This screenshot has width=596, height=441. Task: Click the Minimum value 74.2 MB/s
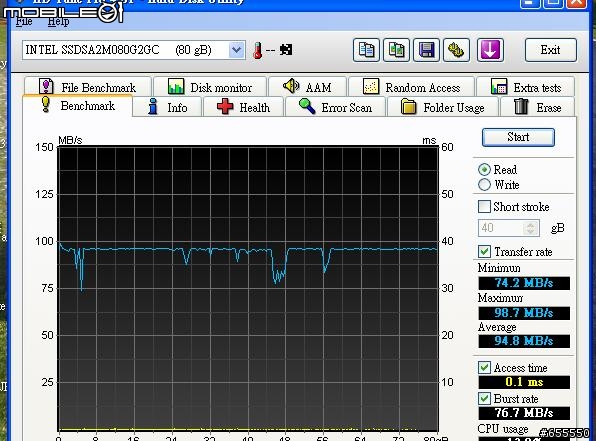[524, 283]
